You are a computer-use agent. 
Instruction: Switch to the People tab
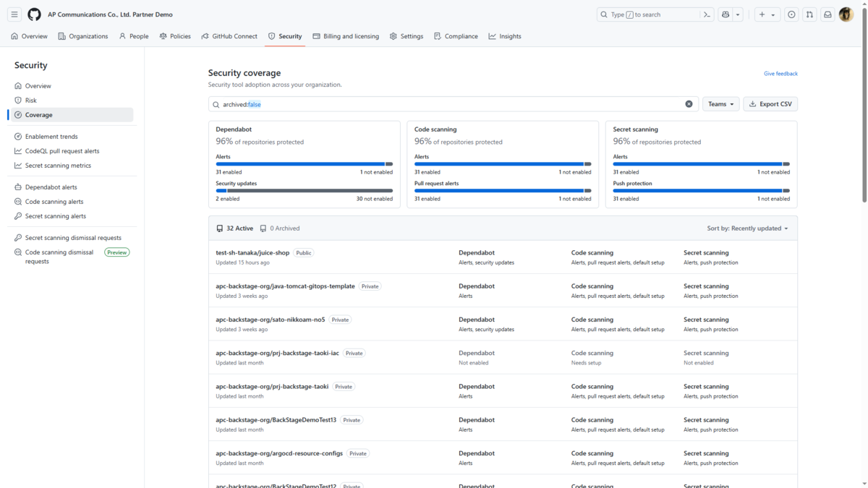pos(134,36)
